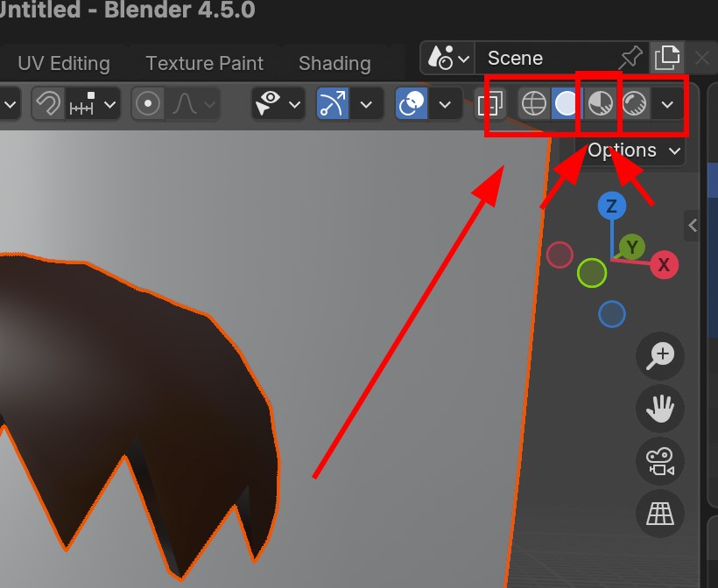
Task: Click the zoom magnifier navigation icon
Action: click(659, 355)
